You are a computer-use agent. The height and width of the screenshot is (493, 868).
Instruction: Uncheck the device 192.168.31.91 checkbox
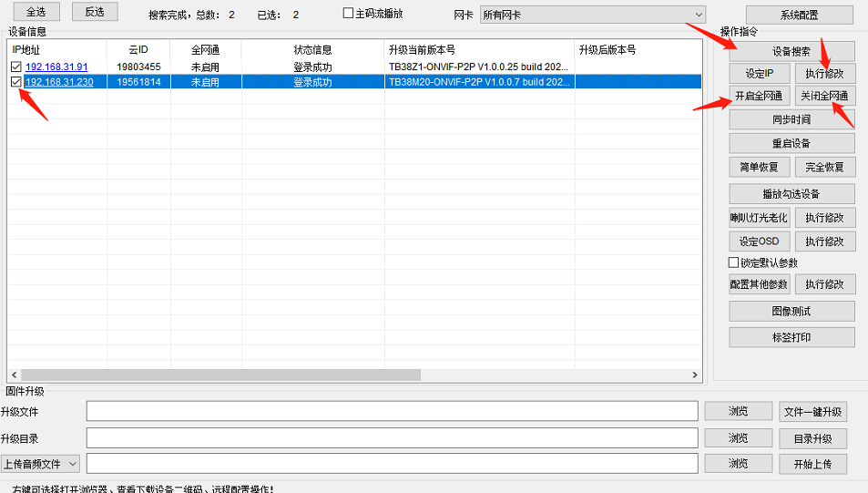tap(15, 67)
